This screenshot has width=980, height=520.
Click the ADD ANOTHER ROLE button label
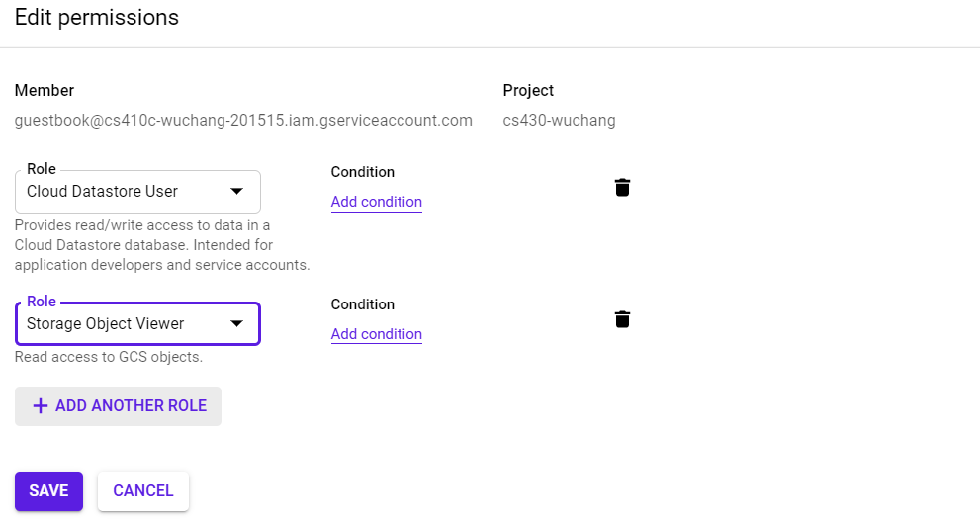coord(131,406)
